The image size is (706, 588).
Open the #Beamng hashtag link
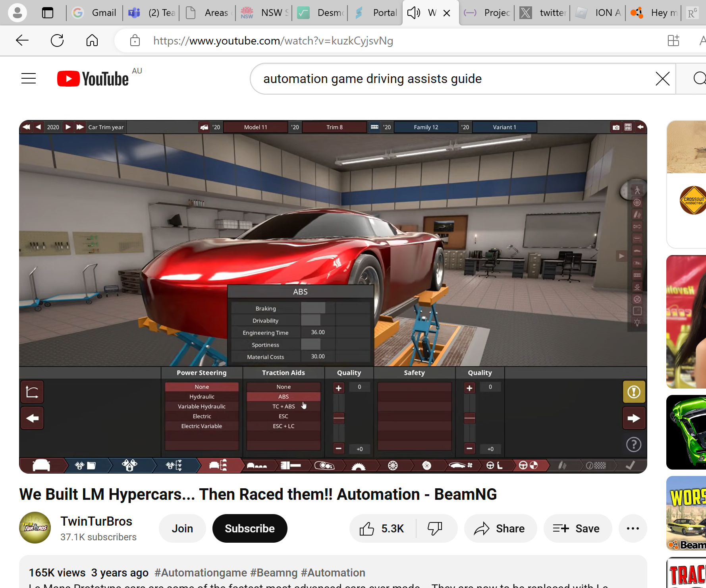[274, 573]
